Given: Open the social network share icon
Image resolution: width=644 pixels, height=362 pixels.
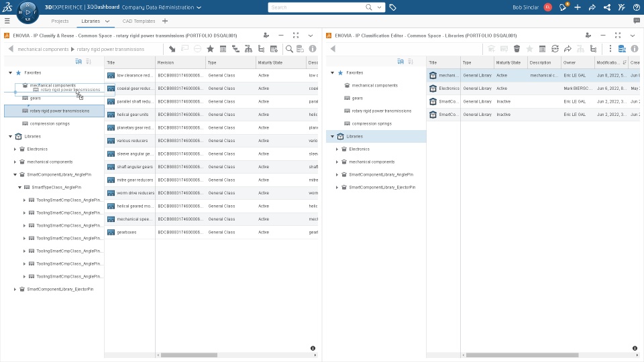Looking at the screenshot, I should point(607,7).
